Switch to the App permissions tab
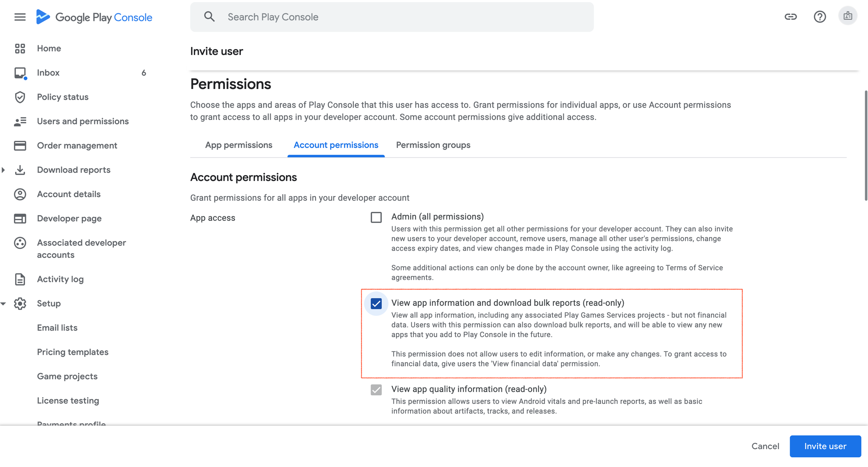Image resolution: width=868 pixels, height=467 pixels. [x=238, y=145]
